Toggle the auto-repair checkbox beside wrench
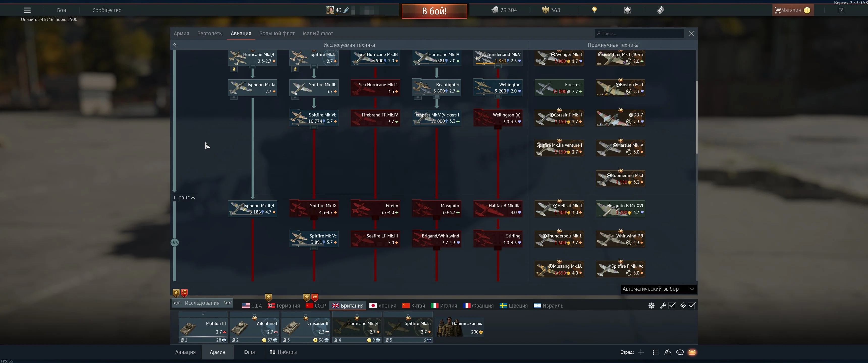 pos(672,306)
